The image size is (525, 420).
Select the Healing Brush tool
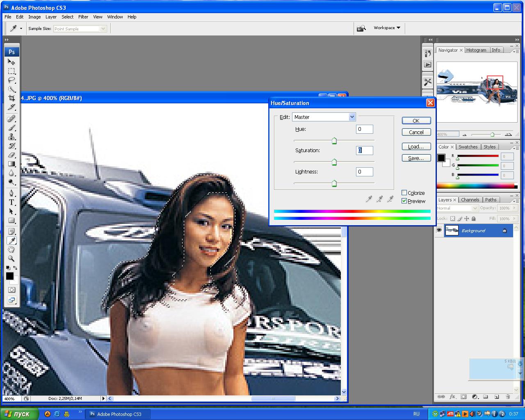point(11,119)
